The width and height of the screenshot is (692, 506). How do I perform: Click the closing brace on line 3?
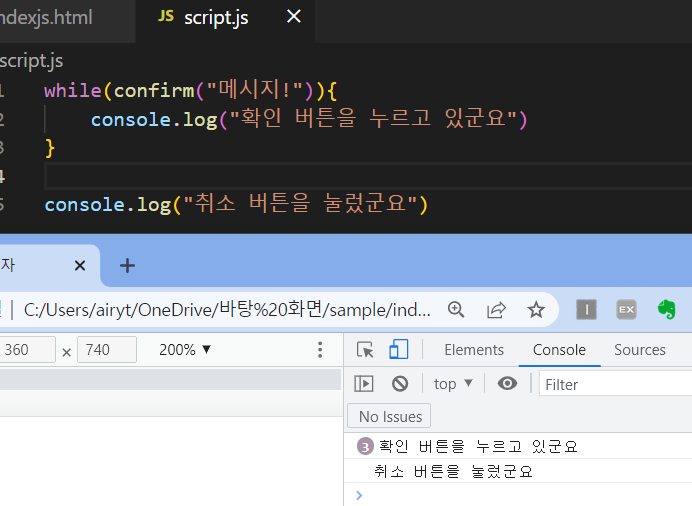pyautogui.click(x=49, y=148)
